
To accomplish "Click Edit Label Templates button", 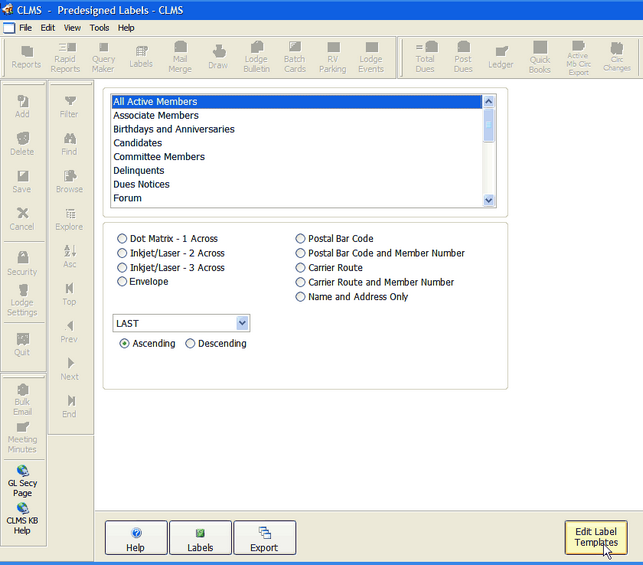I will coord(596,537).
